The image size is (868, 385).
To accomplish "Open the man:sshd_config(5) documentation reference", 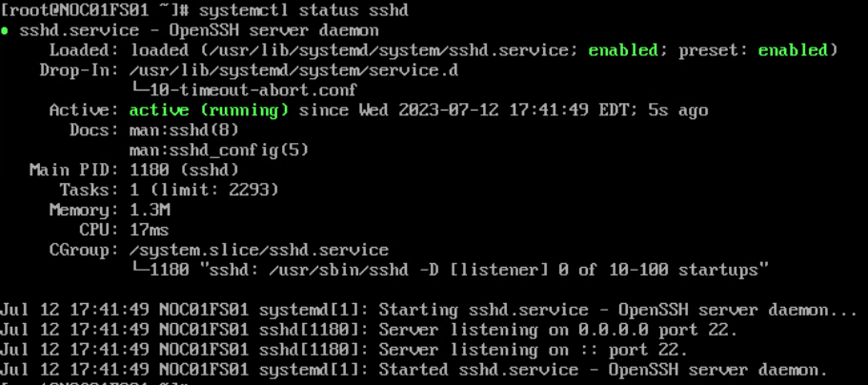I will (219, 151).
